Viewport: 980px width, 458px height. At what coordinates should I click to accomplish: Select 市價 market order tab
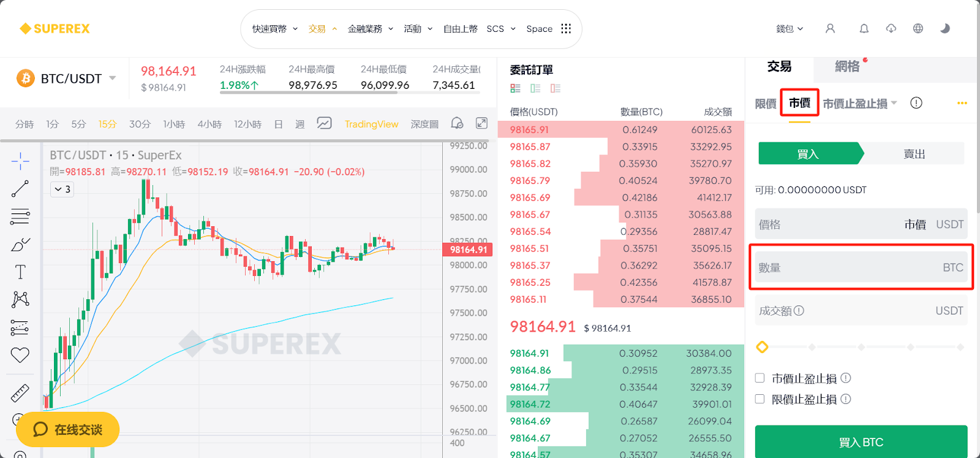click(x=799, y=103)
